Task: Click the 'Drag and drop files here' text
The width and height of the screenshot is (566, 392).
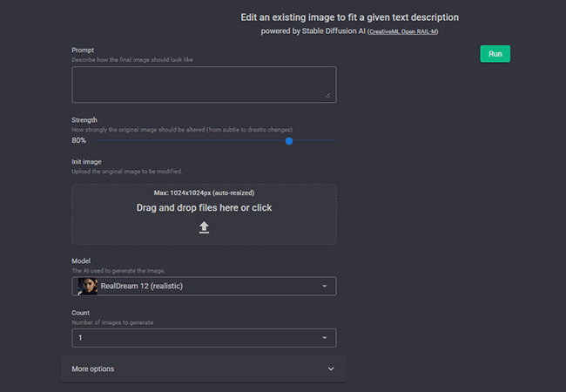Action: click(204, 207)
